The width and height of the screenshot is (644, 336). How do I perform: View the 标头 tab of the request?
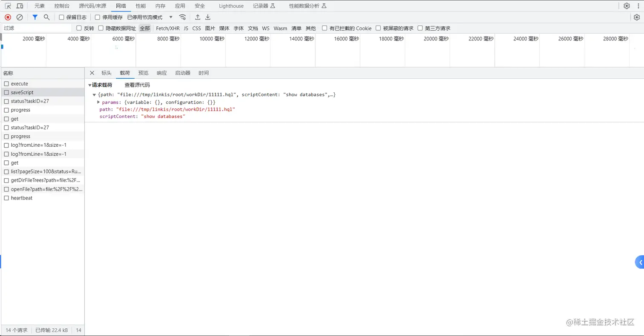[106, 73]
